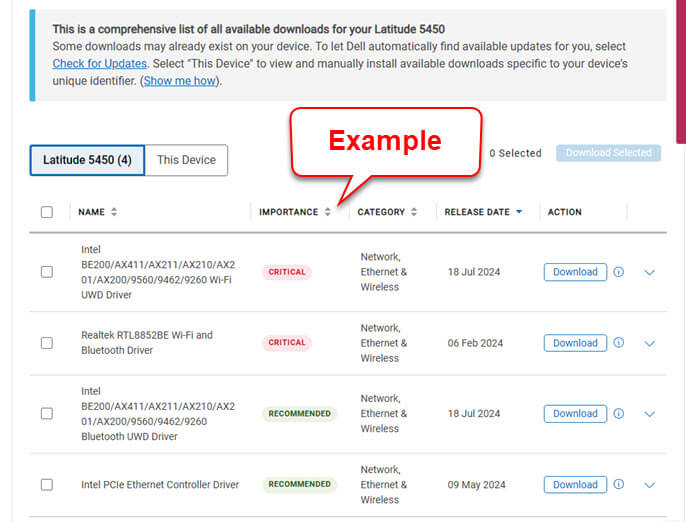Expand details for Realtek RTL8852BE driver
Viewport: 686px width, 522px height.
point(649,343)
